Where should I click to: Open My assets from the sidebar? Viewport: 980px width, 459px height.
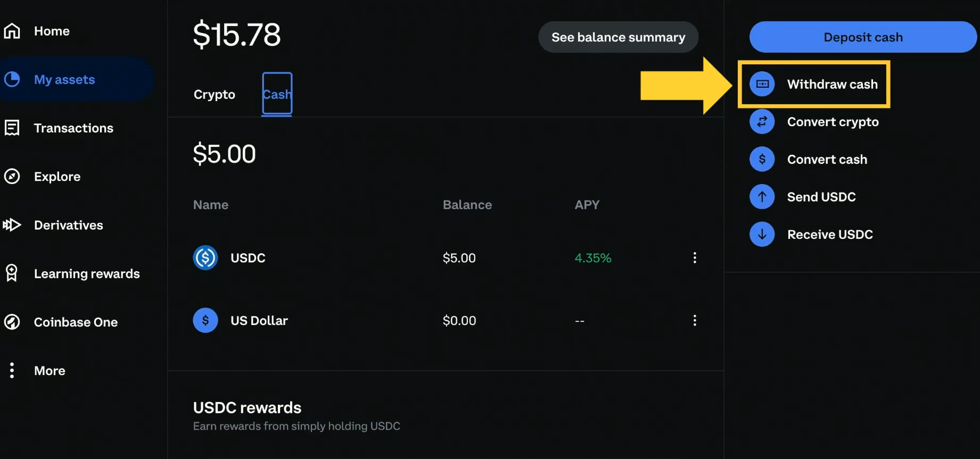click(12, 79)
